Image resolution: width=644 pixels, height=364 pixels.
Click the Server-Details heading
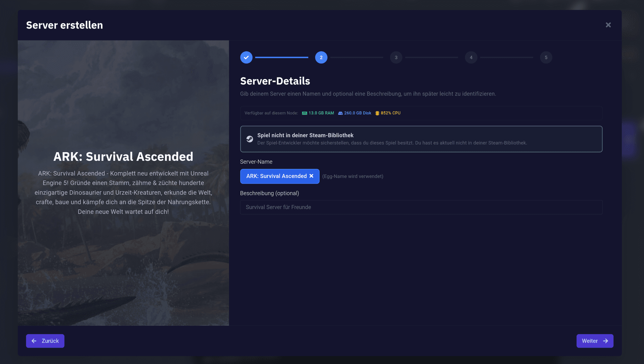click(275, 81)
